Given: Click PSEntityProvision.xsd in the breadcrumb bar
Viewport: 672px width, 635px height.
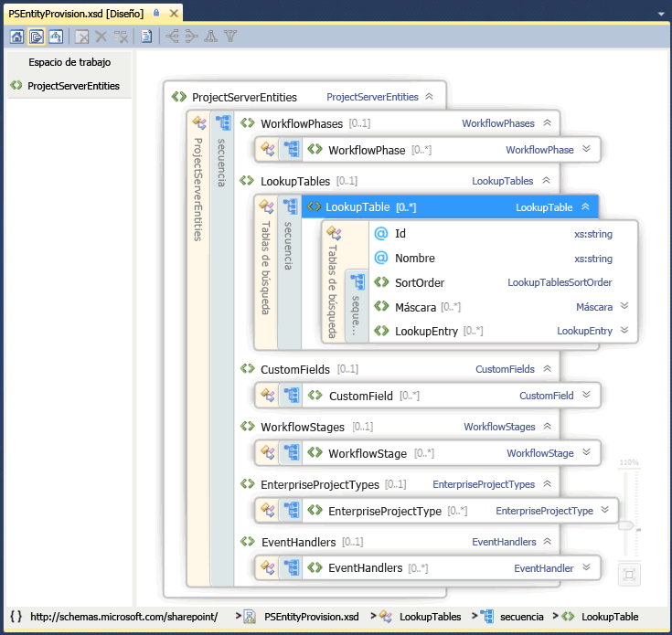Looking at the screenshot, I should pos(311,617).
